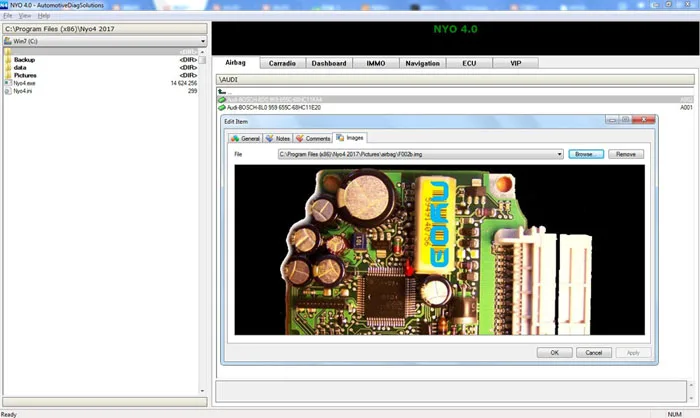The image size is (700, 418).
Task: Switch to the Carradio tab
Action: (x=282, y=63)
